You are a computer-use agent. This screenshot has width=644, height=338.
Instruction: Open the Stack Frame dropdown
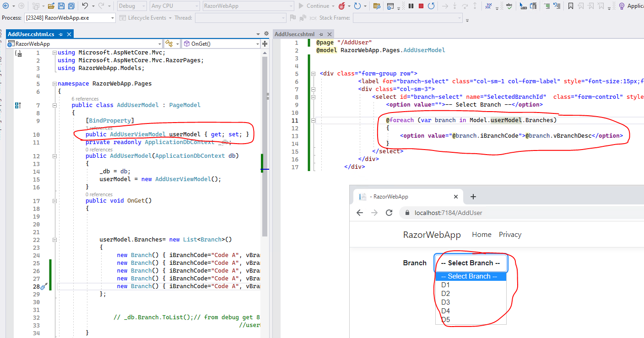408,18
